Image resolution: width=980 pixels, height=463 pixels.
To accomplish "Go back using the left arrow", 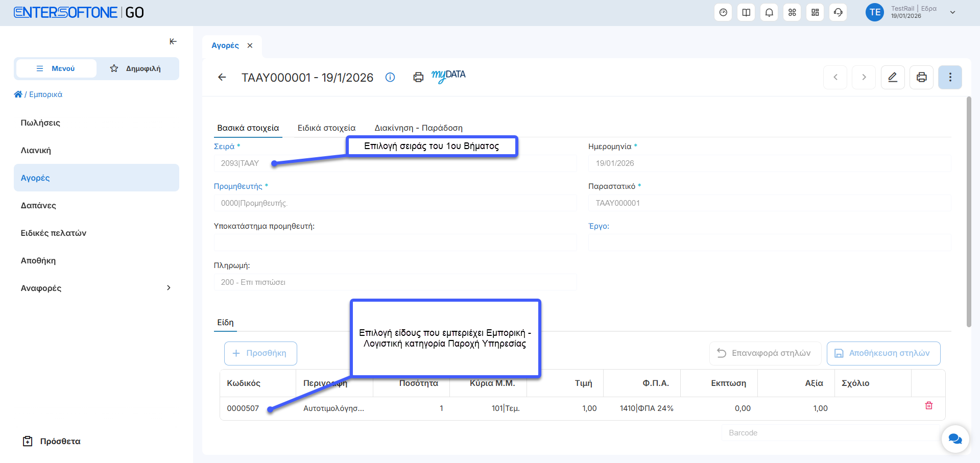I will click(222, 77).
